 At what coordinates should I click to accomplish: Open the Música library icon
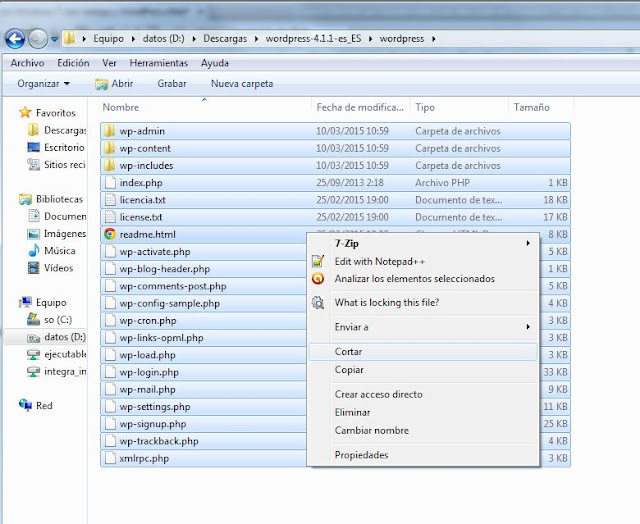click(x=33, y=251)
